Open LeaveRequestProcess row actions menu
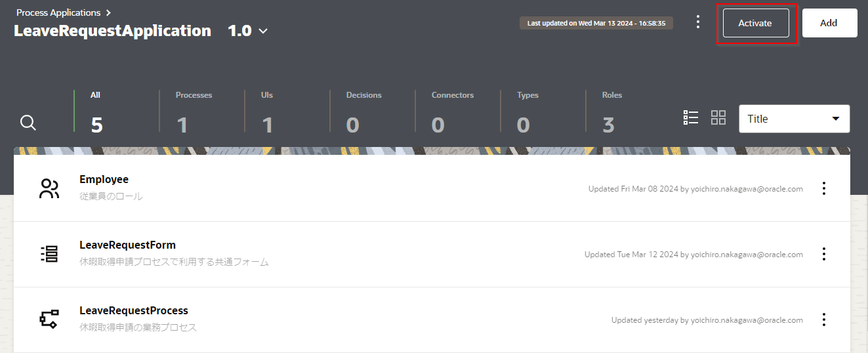The image size is (868, 353). (824, 320)
